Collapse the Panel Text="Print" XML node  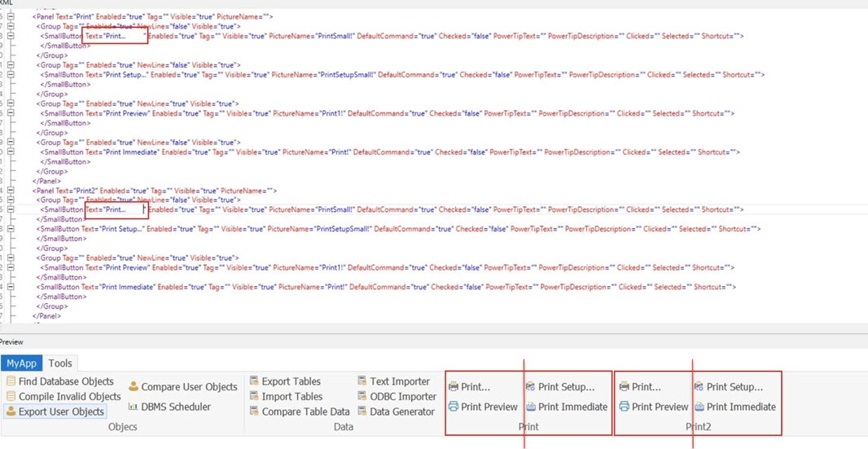(x=11, y=17)
